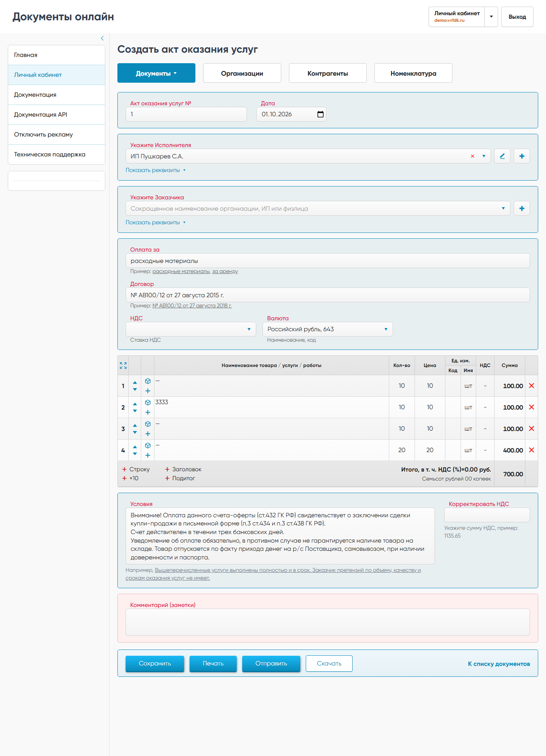Screen dimensions: 546x756
Task: Open the НДС rate dropdown
Action: 191,329
